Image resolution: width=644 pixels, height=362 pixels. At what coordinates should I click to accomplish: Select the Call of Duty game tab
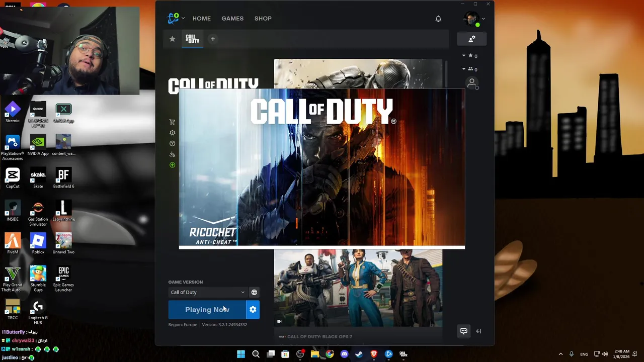193,39
